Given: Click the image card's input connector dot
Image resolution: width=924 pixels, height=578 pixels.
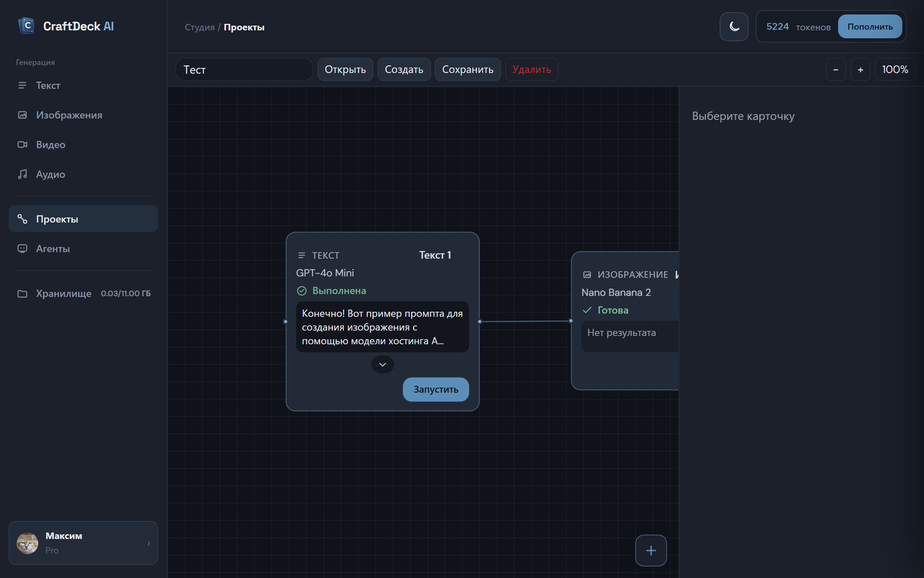Looking at the screenshot, I should click(571, 321).
